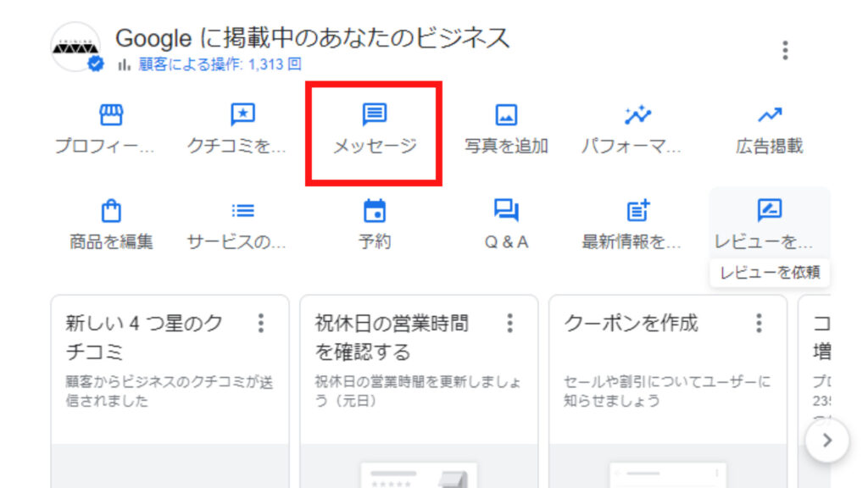The image size is (868, 488).
Task: Open Bookings (予約) calendar icon
Action: click(x=374, y=210)
